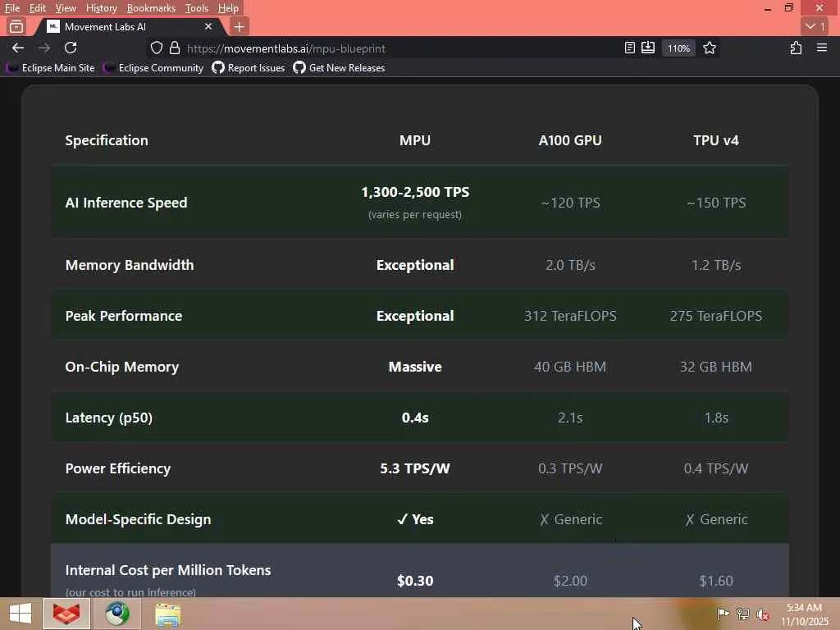The height and width of the screenshot is (630, 840).
Task: Click the MPU column header
Action: [414, 140]
